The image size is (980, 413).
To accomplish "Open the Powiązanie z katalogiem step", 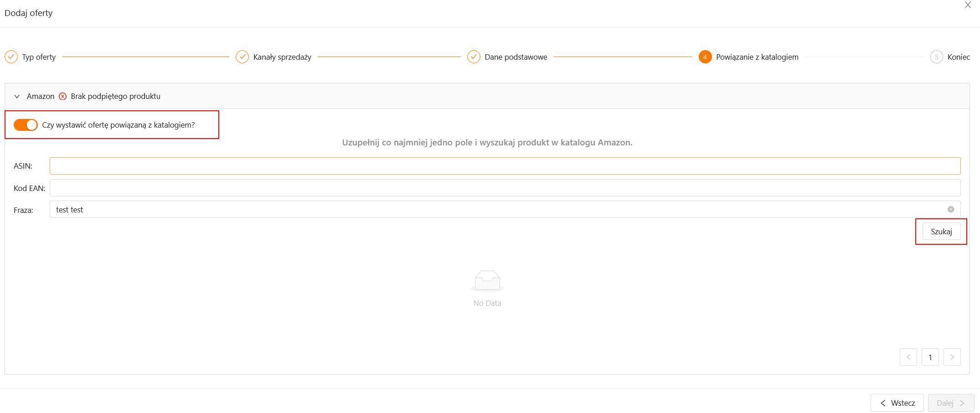I will pos(757,57).
